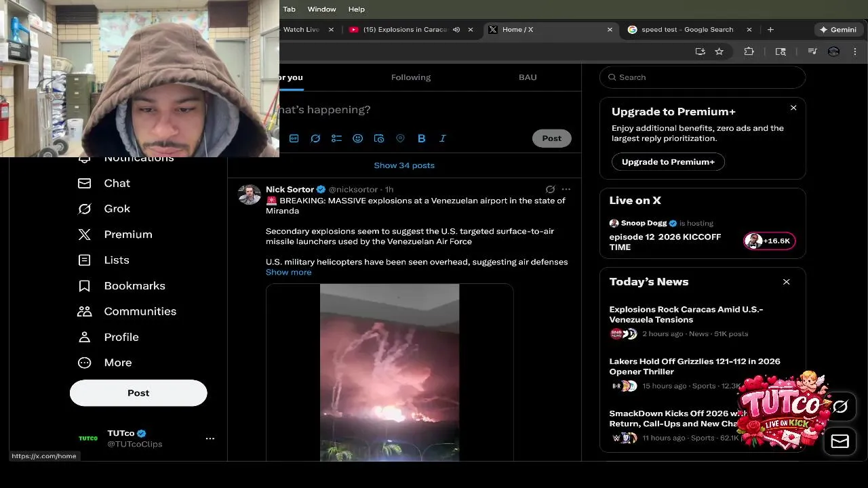This screenshot has width=868, height=488.
Task: Click the grey Post button in composer
Action: (551, 138)
